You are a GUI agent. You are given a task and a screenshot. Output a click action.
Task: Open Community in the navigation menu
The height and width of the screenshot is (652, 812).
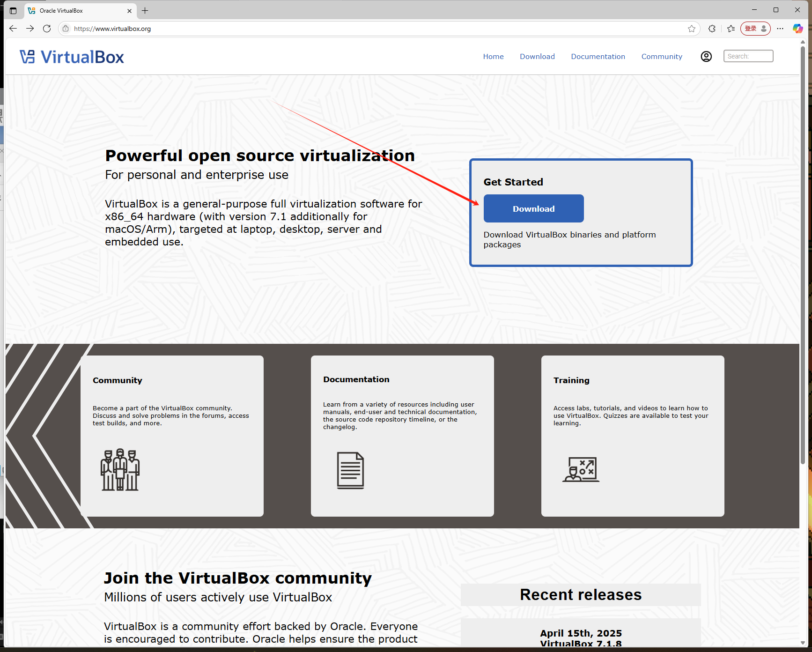(662, 56)
